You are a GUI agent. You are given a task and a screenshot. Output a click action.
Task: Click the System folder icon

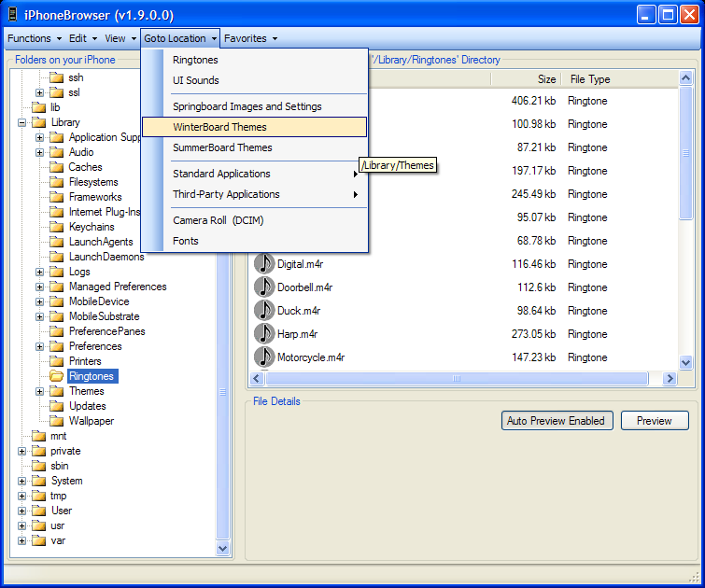pos(38,481)
